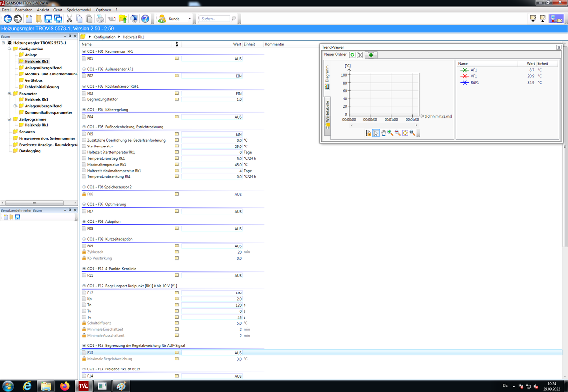Switch to the Wertetabelle tab
The image size is (568, 392).
point(327,116)
